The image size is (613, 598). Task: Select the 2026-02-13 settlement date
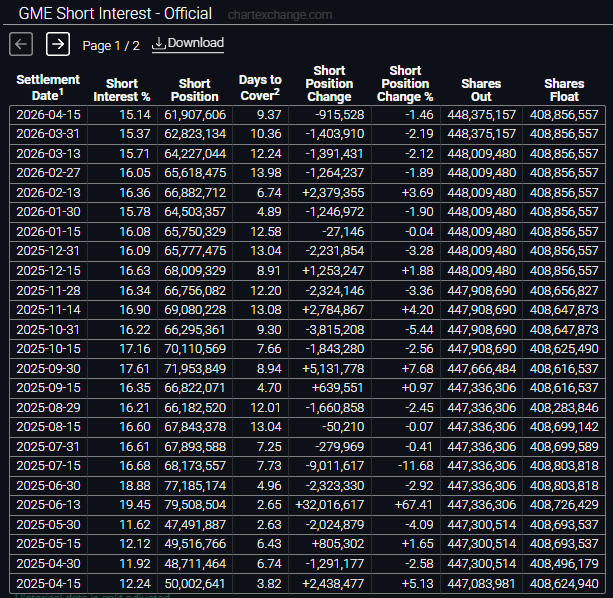pos(48,193)
